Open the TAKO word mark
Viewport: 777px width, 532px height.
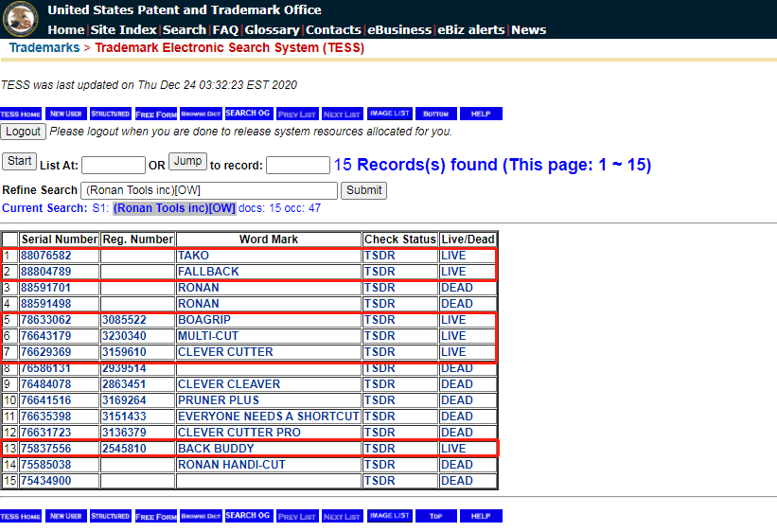193,256
